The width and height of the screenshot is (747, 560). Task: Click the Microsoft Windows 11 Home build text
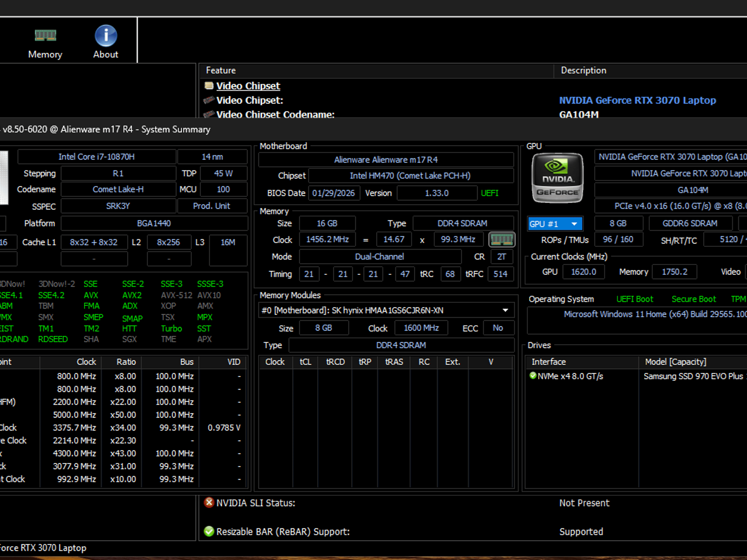[655, 314]
